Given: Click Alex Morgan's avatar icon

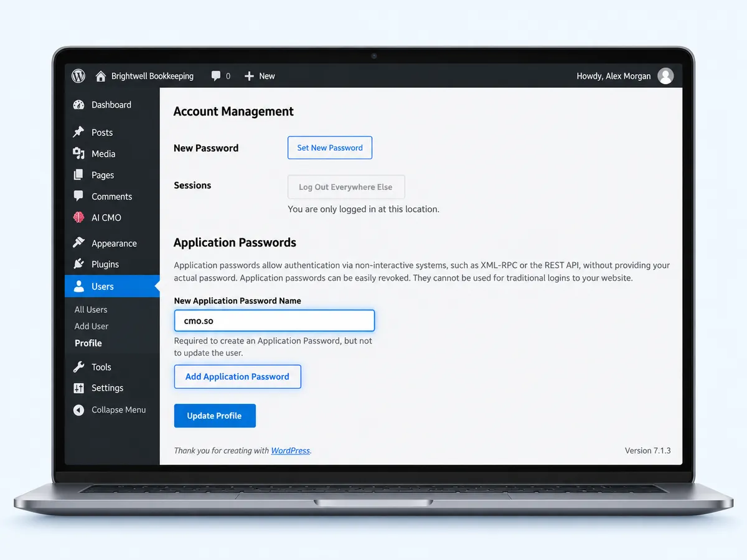Looking at the screenshot, I should [666, 76].
